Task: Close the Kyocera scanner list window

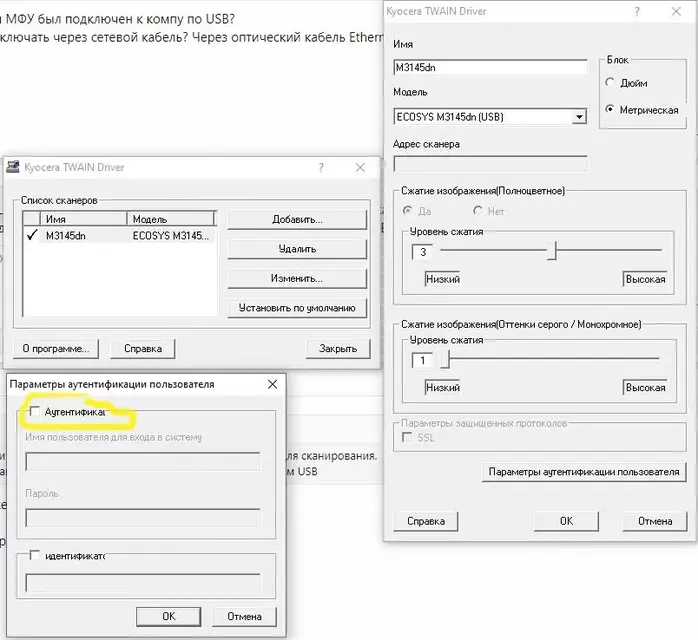Action: [x=360, y=168]
